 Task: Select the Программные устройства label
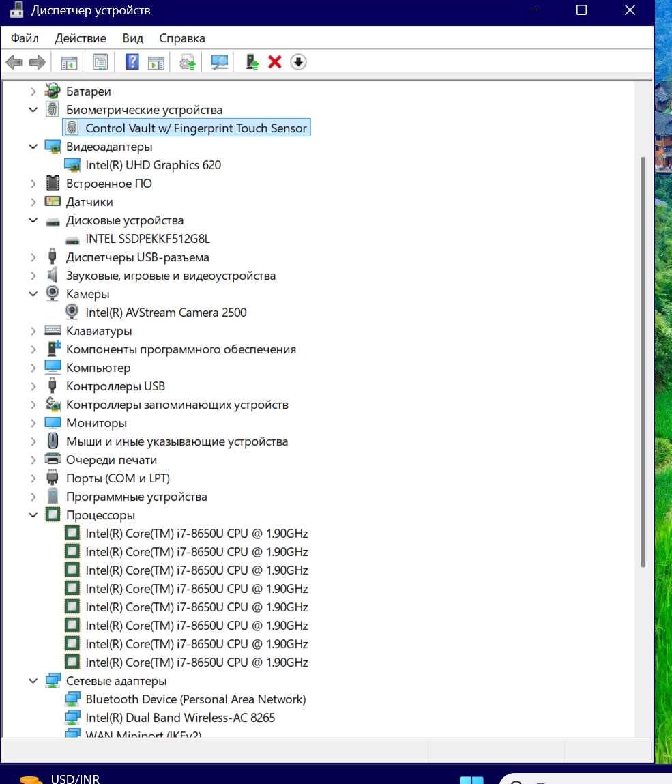136,497
